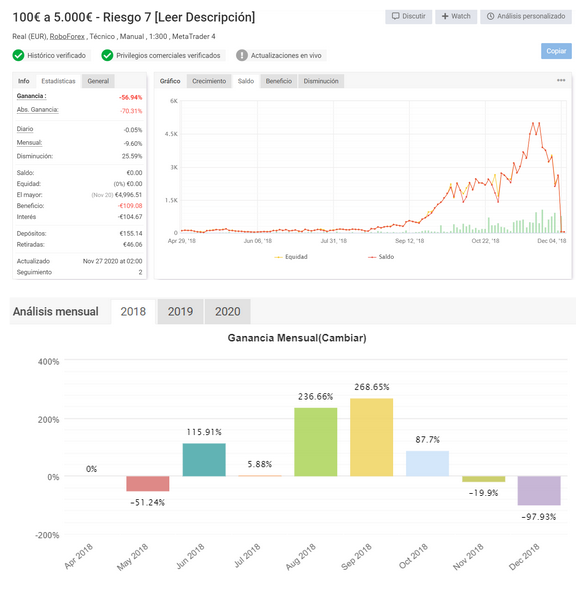This screenshot has width=584, height=590.
Task: Switch to the General tab
Action: point(98,81)
